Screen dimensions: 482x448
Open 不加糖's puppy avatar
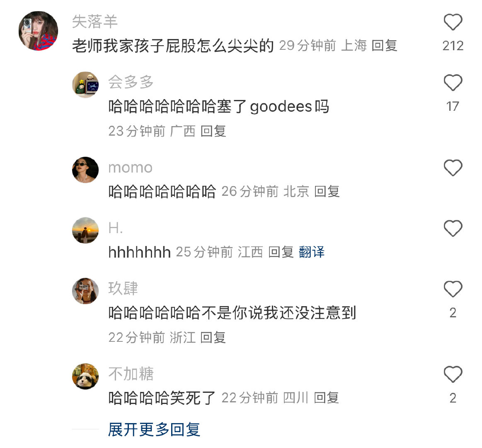[x=85, y=376]
